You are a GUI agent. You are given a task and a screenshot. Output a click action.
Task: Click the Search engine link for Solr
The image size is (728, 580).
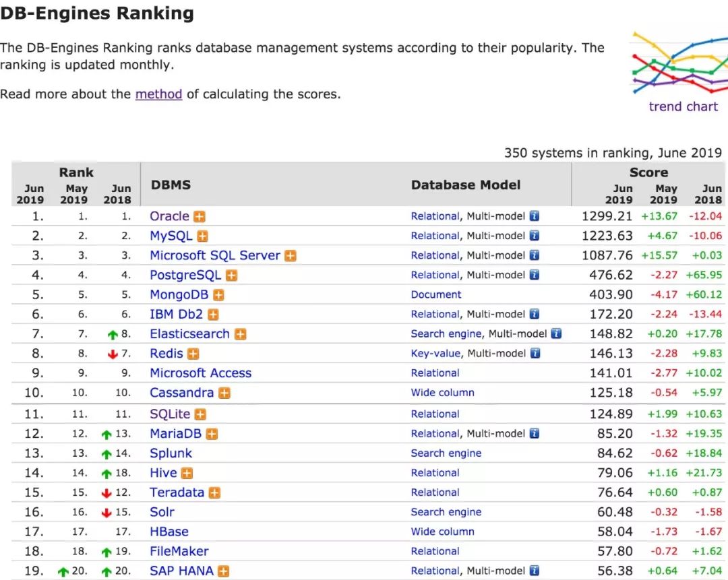point(446,512)
